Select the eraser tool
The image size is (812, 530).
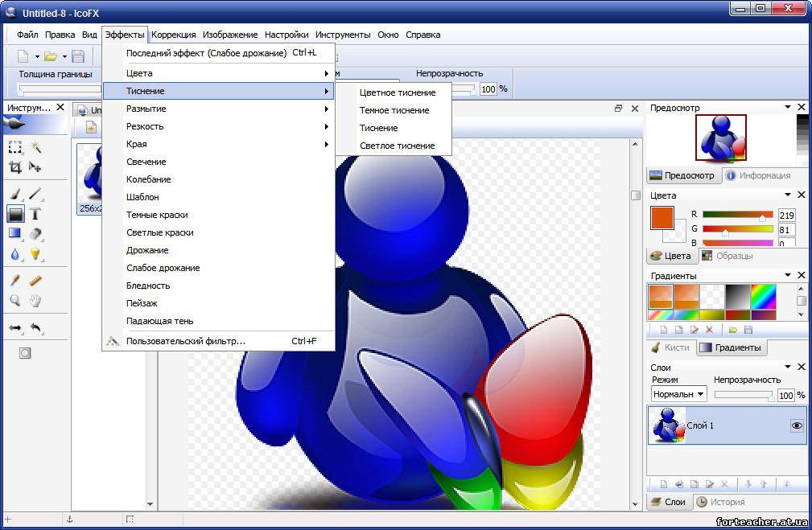coord(35,233)
